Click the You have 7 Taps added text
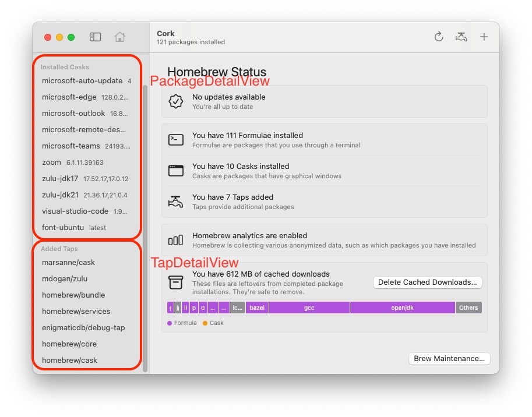 click(x=232, y=197)
